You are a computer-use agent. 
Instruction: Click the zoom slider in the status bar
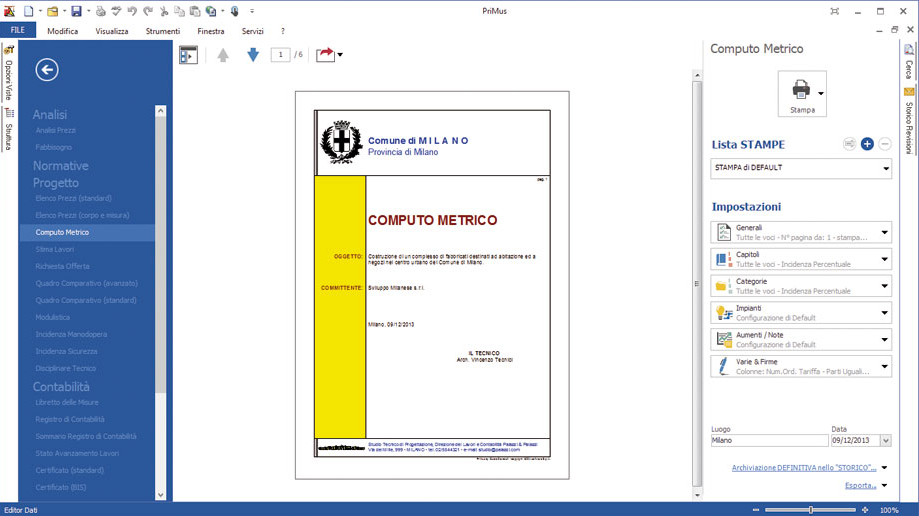[x=810, y=510]
